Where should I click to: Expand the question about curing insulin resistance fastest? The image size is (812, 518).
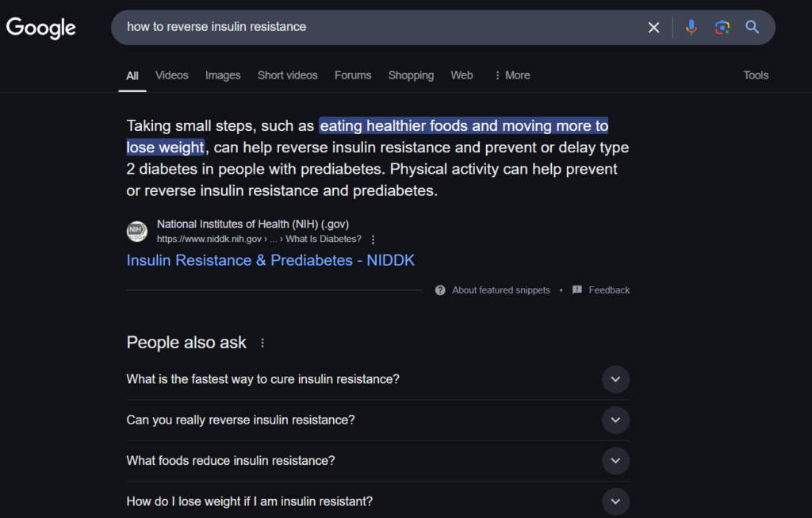point(615,379)
